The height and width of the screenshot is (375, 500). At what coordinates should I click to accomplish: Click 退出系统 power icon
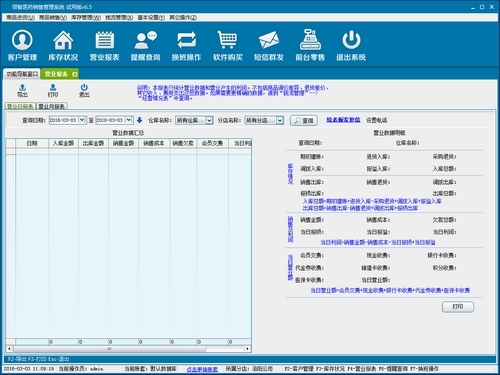[x=351, y=45]
